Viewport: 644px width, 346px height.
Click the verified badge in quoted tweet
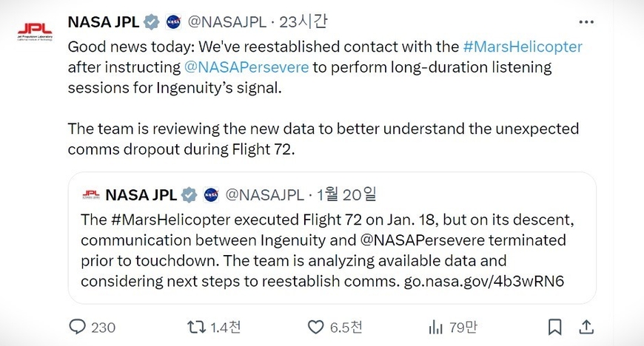click(189, 195)
